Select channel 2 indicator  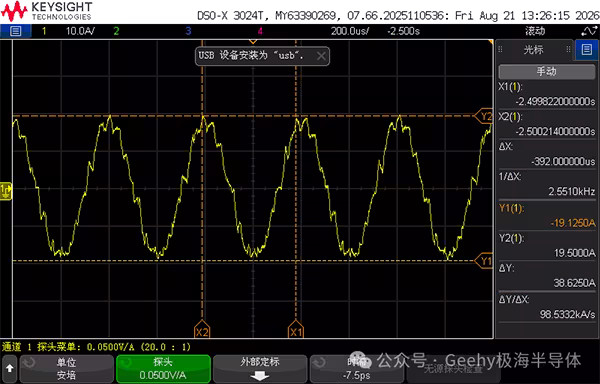click(116, 31)
